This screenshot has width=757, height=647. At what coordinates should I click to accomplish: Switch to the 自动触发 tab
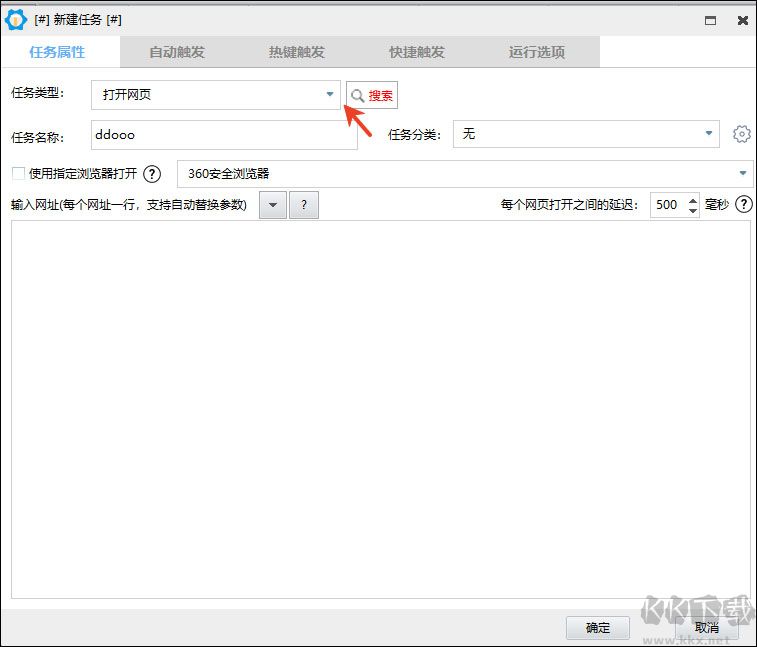pos(177,52)
